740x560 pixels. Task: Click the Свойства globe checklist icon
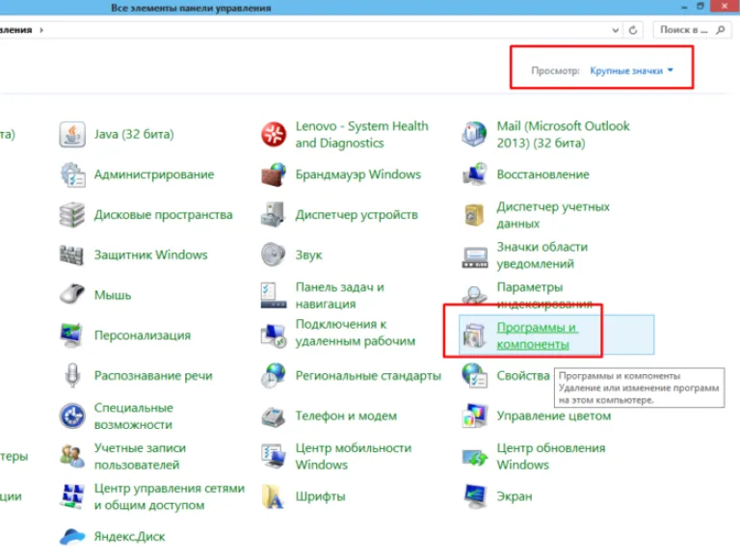[x=474, y=375]
